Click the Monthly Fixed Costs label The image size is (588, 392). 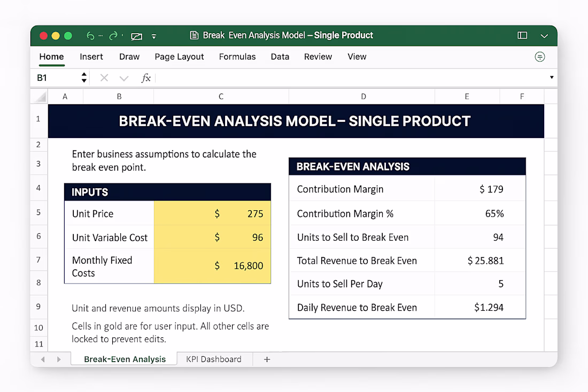109,266
